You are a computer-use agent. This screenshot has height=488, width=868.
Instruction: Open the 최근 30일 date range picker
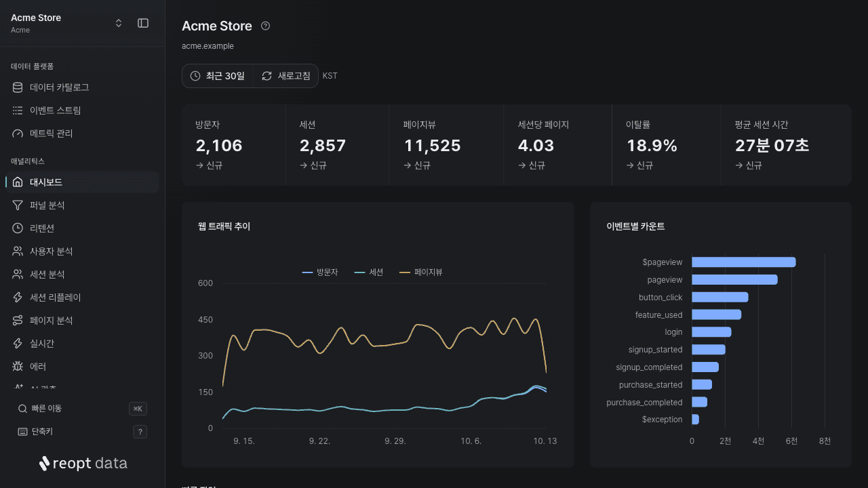218,76
